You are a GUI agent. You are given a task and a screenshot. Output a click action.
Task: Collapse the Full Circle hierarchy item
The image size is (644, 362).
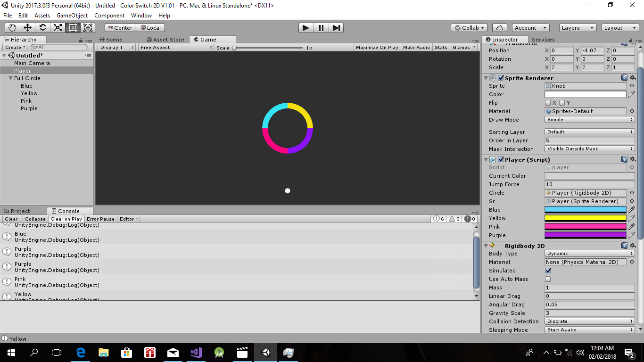[x=10, y=78]
